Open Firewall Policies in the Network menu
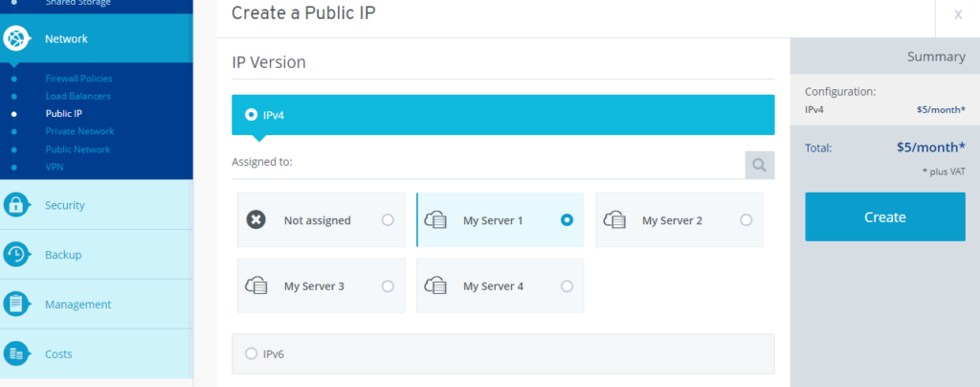 pos(78,79)
